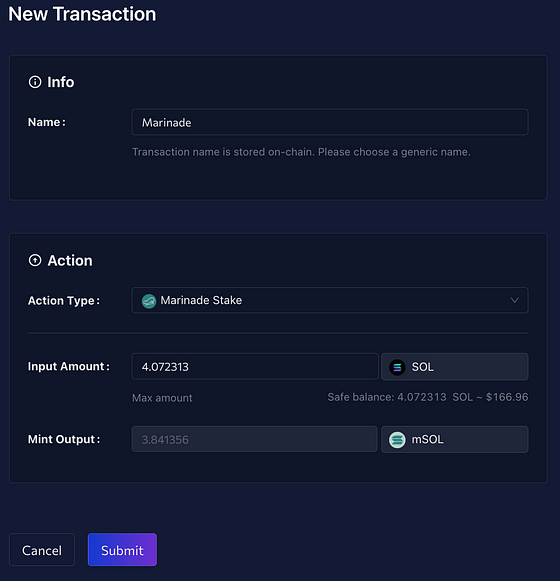This screenshot has width=560, height=581.
Task: Cancel the new transaction
Action: coord(42,550)
